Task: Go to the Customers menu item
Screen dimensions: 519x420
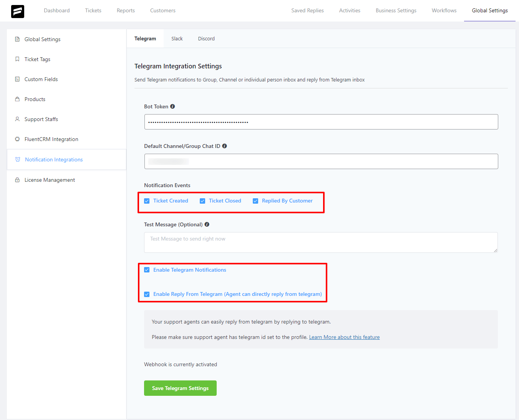Action: coord(163,10)
